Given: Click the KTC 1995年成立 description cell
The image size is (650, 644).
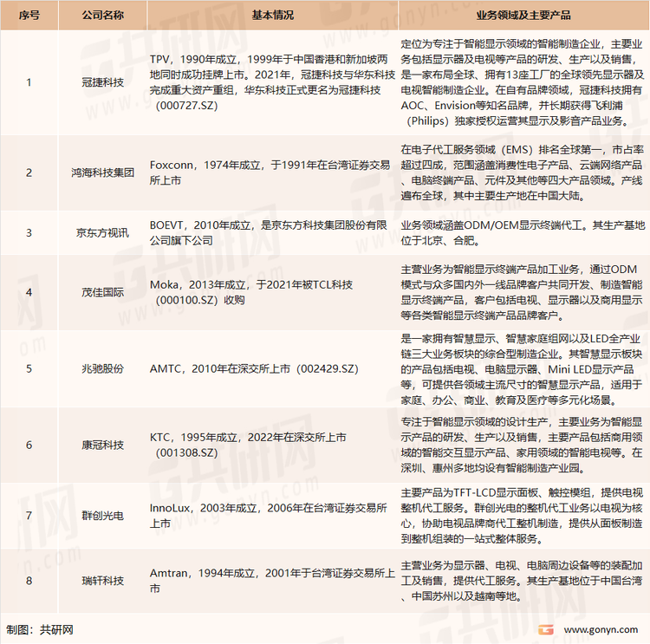Looking at the screenshot, I should (272, 445).
